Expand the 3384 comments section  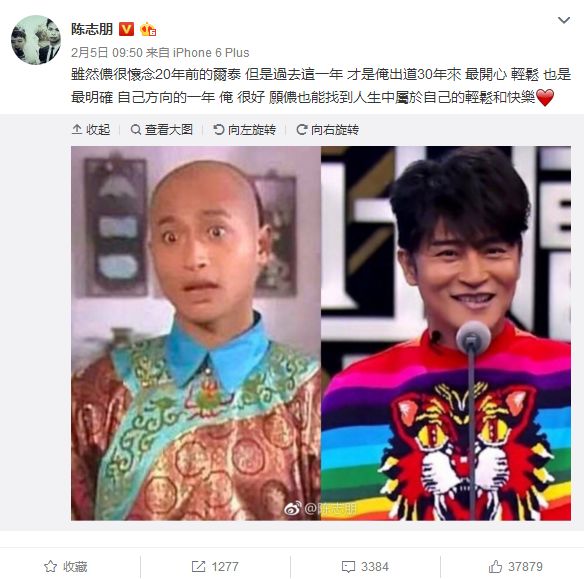coord(365,567)
